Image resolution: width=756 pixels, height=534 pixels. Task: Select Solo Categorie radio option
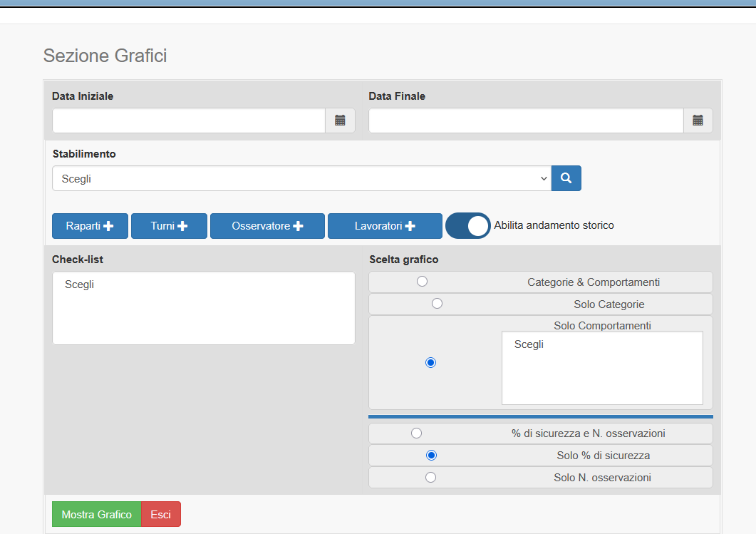click(x=437, y=304)
